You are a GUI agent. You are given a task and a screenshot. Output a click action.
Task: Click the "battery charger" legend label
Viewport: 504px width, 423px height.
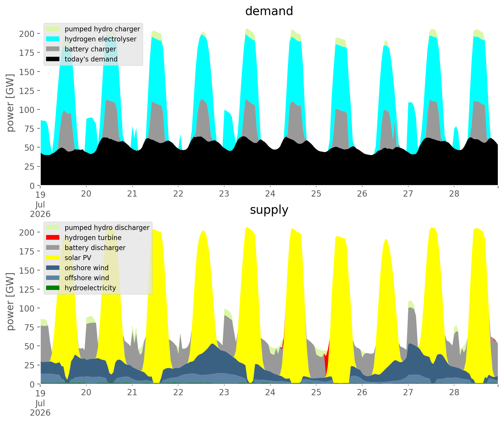(90, 49)
